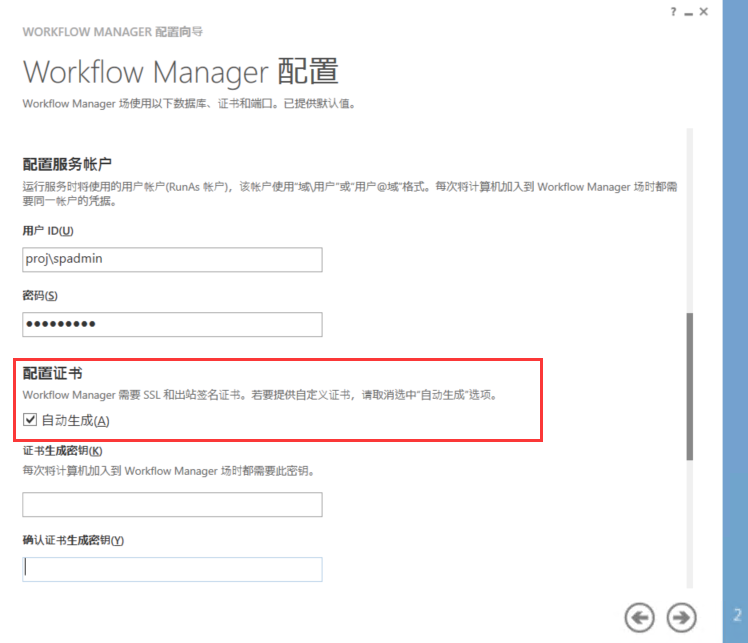Click the SSL certificate description sentence

260,395
